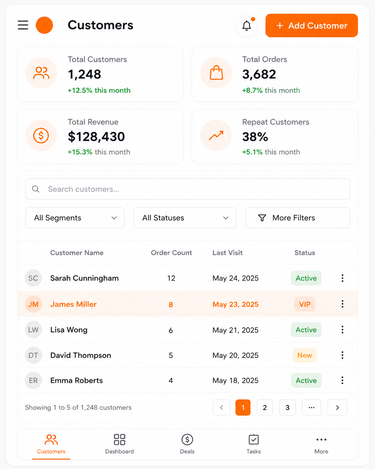Click the 3,682 total orders value

click(259, 74)
